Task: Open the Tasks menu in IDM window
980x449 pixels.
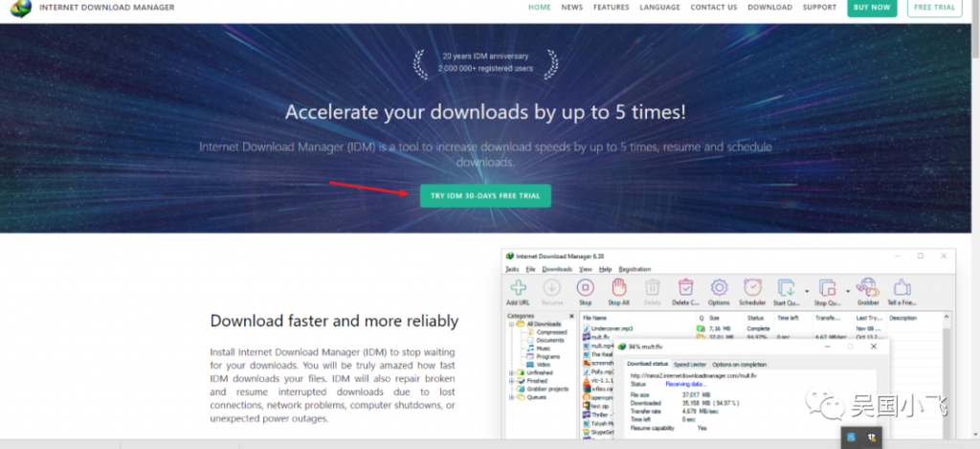Action: [512, 269]
